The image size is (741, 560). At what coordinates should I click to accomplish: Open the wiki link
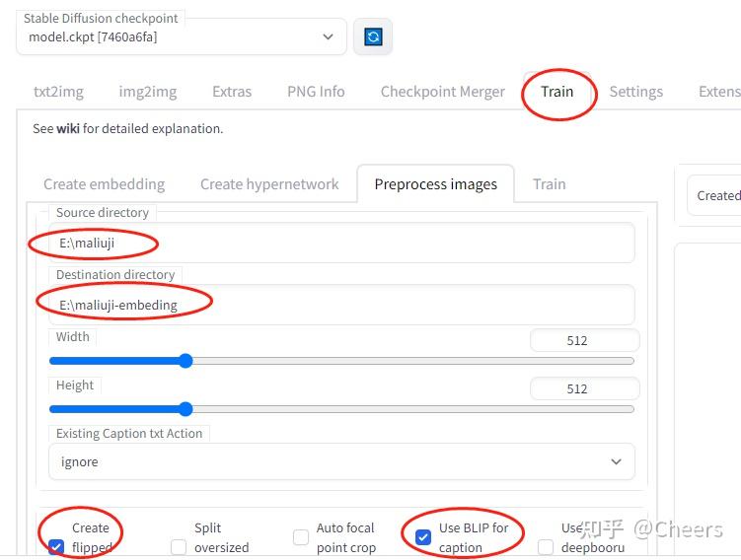point(68,128)
